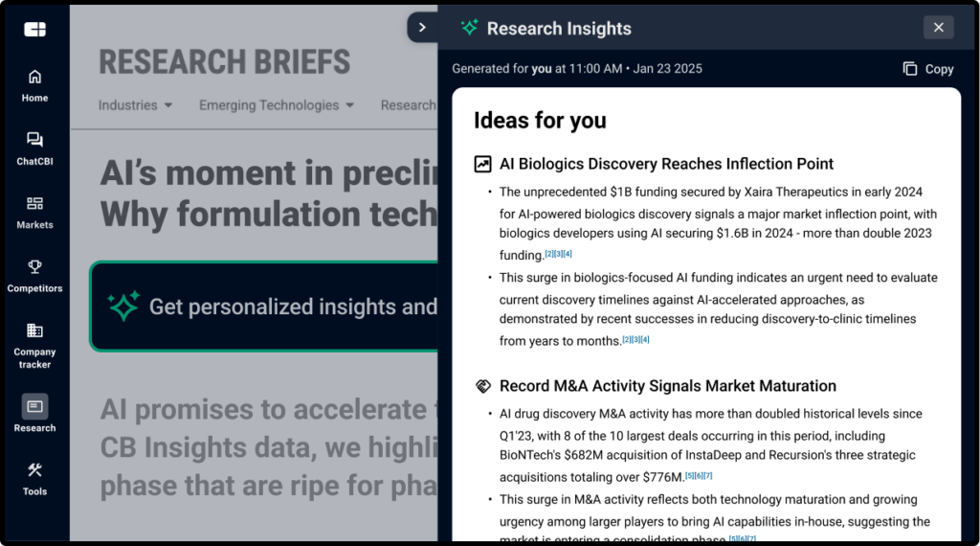Open citation [2] under Xaira funding paragraph
Screen dimensions: 980x546
point(548,254)
